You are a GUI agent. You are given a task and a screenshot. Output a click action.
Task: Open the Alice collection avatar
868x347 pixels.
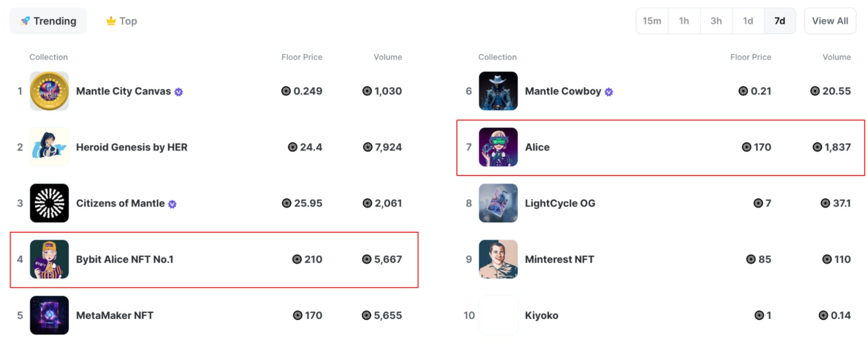point(498,147)
